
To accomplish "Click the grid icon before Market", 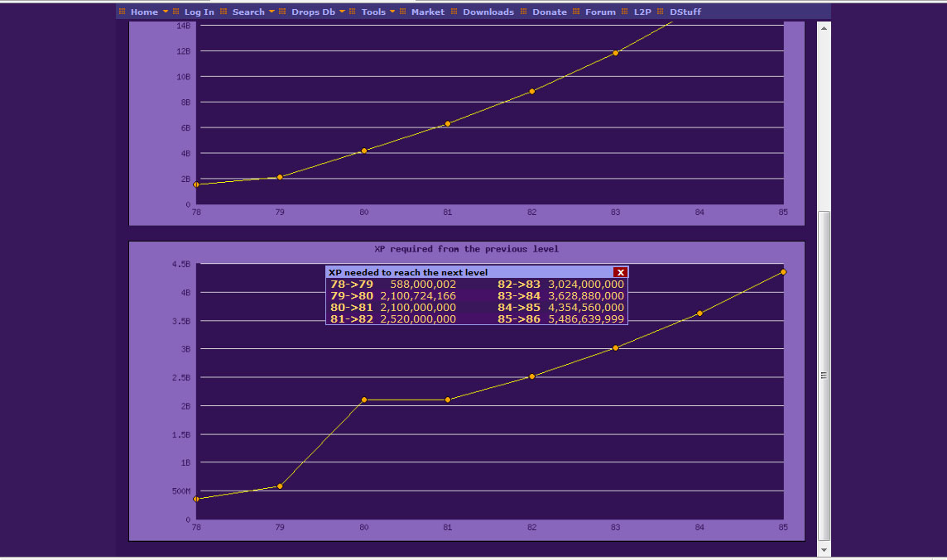I will (403, 12).
